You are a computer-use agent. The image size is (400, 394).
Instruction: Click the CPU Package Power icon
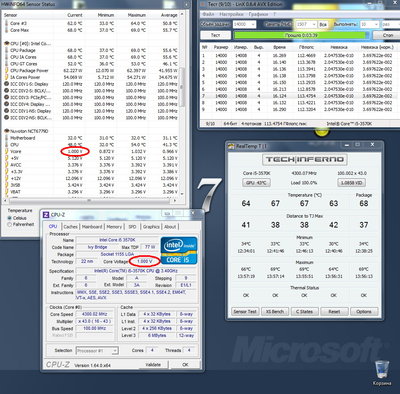(6, 70)
